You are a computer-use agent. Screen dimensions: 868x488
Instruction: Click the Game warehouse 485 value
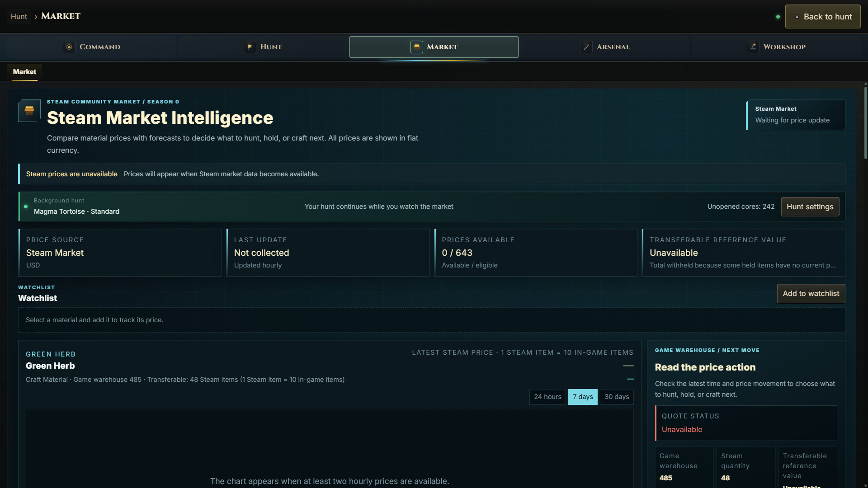pyautogui.click(x=665, y=478)
